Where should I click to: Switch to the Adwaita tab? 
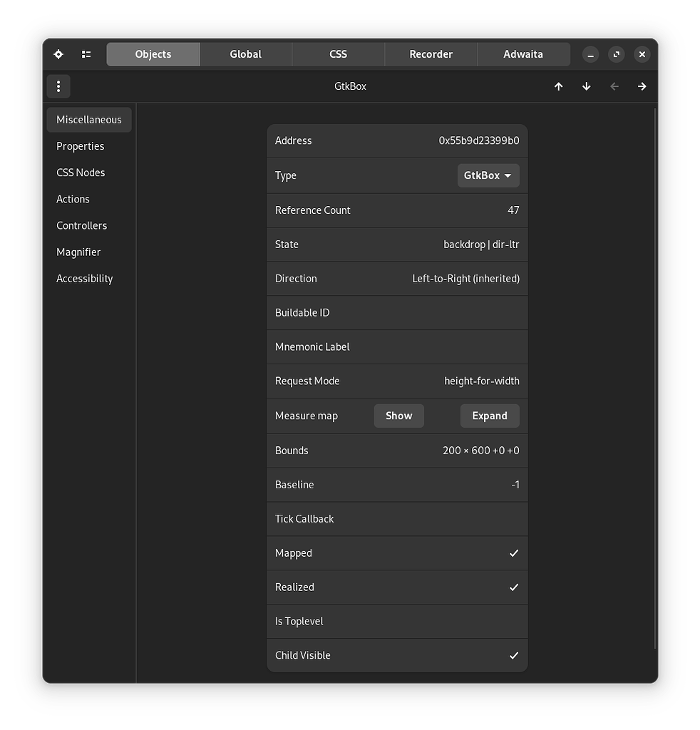(x=523, y=54)
